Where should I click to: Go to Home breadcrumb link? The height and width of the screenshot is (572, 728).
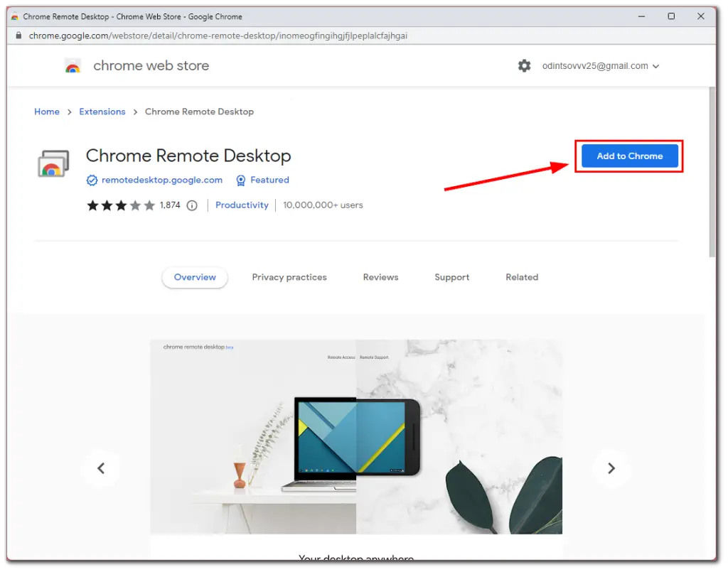click(47, 112)
